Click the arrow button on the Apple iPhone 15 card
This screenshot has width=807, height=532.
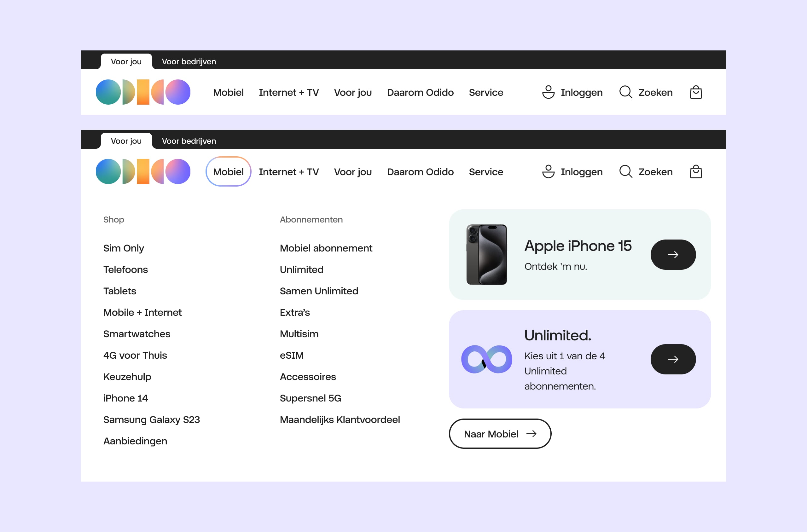coord(673,254)
